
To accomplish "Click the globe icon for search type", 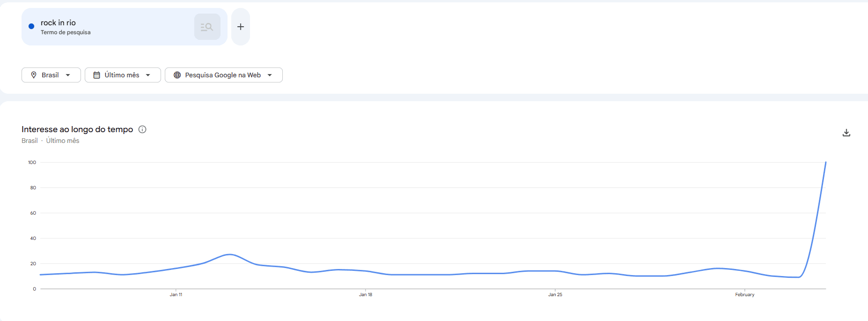I will click(177, 75).
